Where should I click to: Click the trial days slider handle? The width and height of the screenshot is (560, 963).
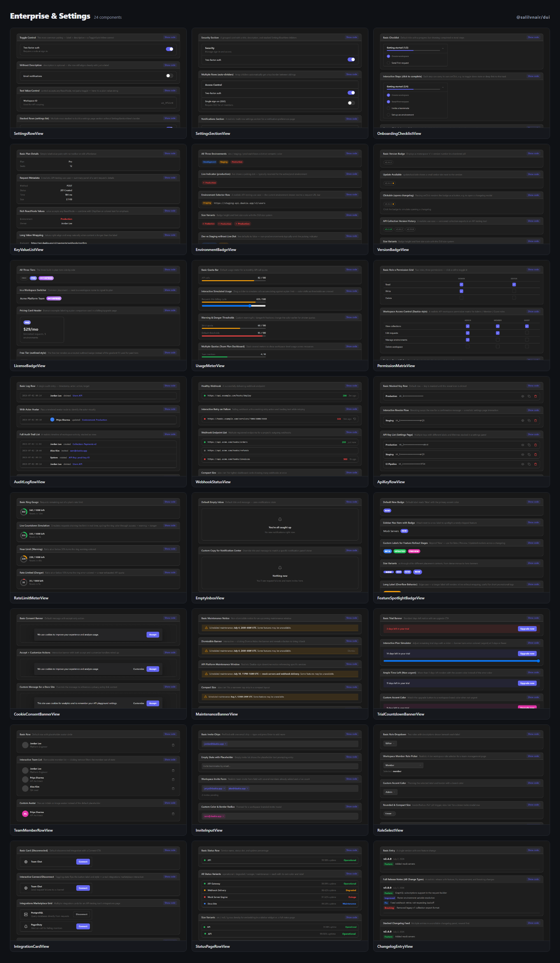[538, 661]
